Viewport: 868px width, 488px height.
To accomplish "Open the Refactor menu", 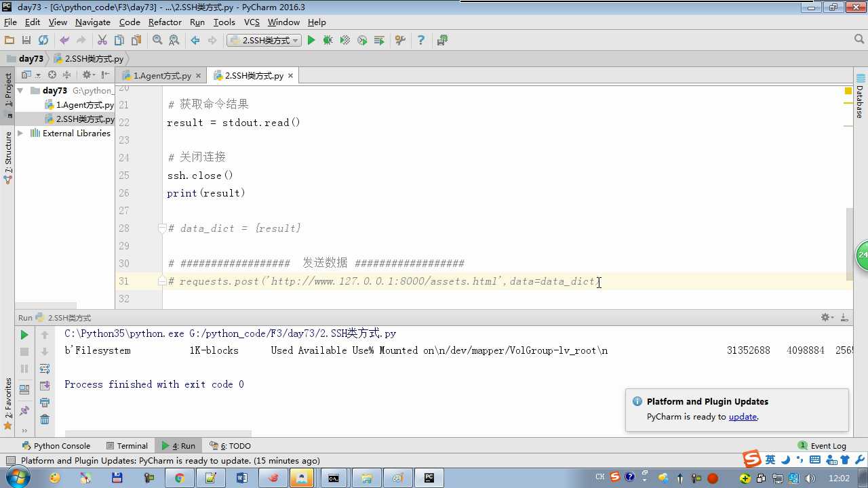I will click(165, 22).
